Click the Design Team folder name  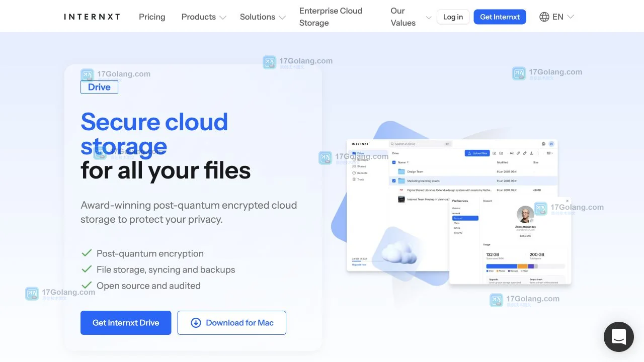coord(415,171)
